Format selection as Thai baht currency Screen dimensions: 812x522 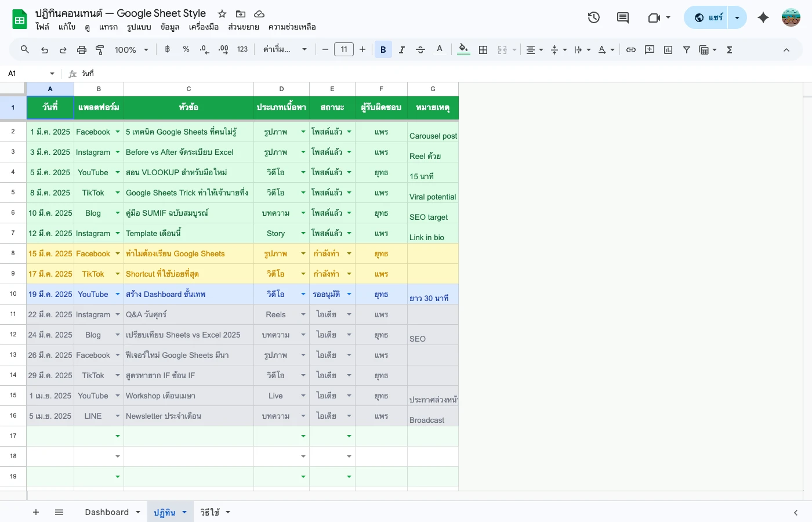coord(167,49)
